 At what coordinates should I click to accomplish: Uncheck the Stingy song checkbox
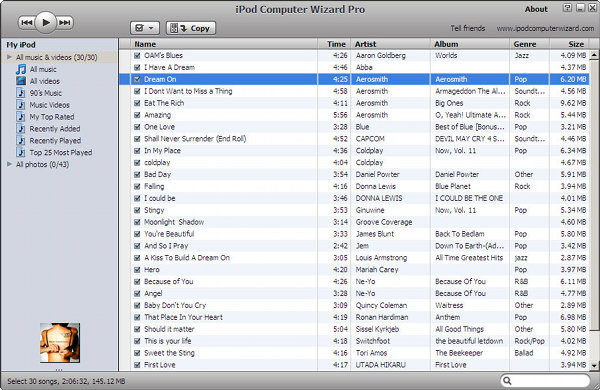pos(137,210)
